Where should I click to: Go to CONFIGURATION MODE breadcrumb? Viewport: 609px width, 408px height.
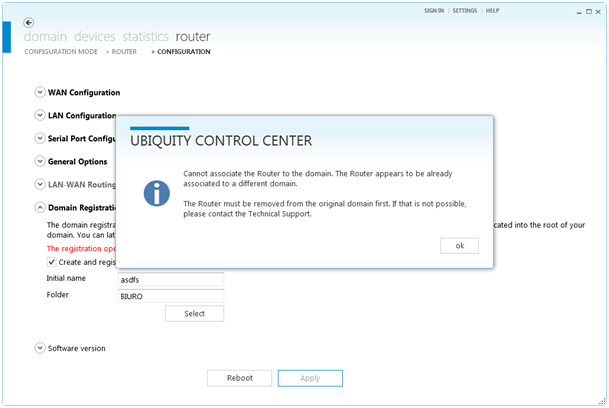point(61,52)
